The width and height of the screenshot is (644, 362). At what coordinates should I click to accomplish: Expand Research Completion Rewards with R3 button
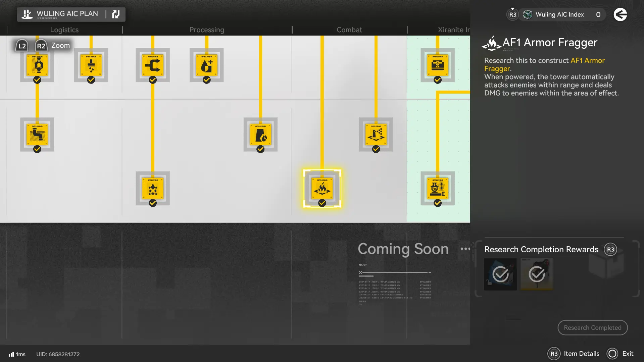click(x=610, y=249)
